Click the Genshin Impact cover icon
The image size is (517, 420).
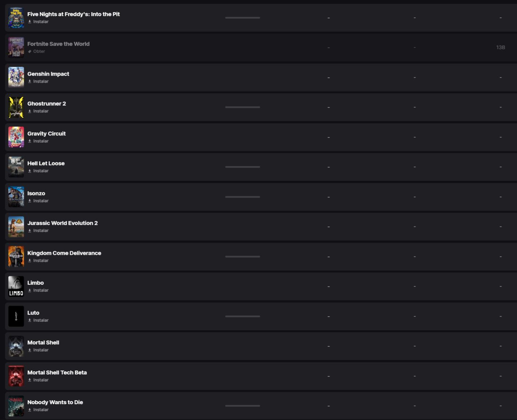(16, 77)
